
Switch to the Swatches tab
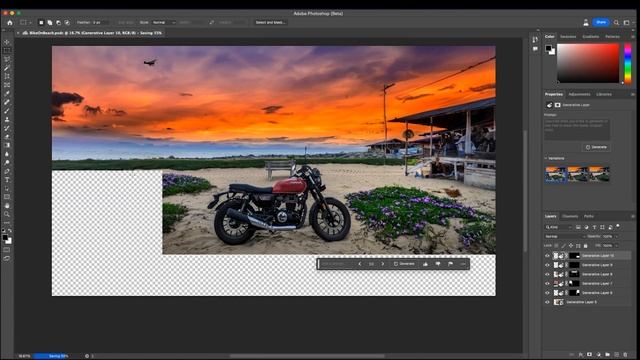(568, 37)
